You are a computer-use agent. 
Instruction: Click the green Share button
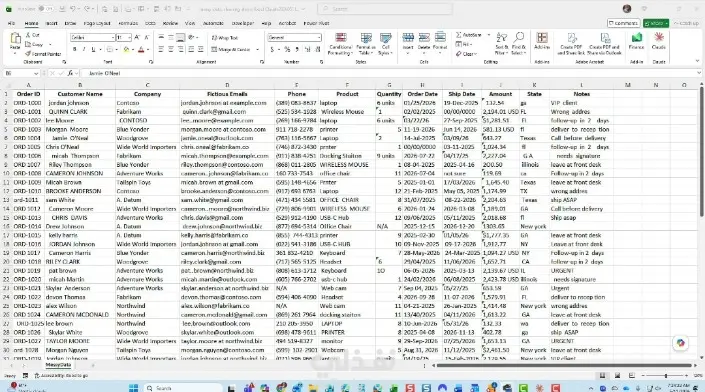656,23
